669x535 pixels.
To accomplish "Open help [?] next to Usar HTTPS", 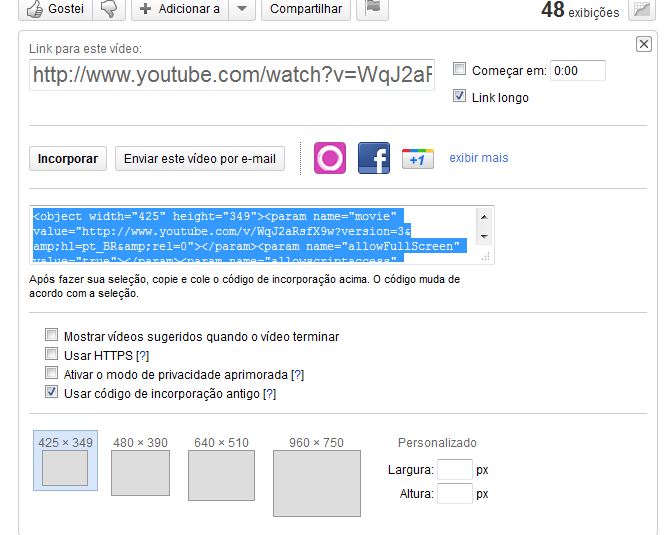I will [x=143, y=356].
